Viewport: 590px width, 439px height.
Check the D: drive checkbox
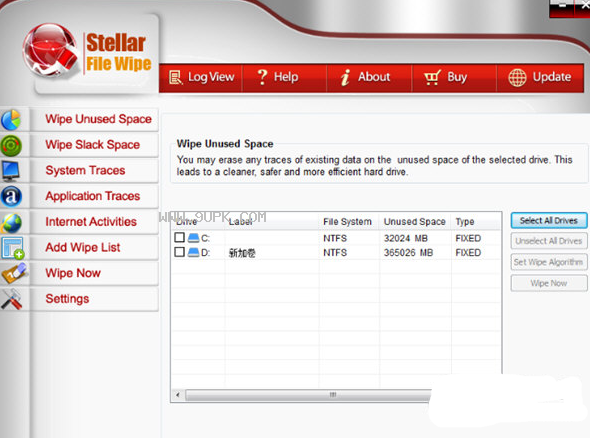[179, 252]
